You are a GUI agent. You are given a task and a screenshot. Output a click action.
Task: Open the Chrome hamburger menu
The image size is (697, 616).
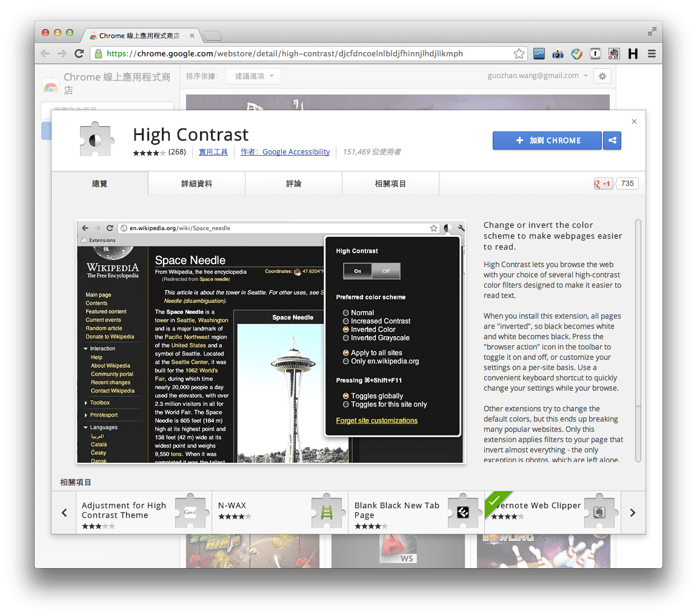point(652,53)
